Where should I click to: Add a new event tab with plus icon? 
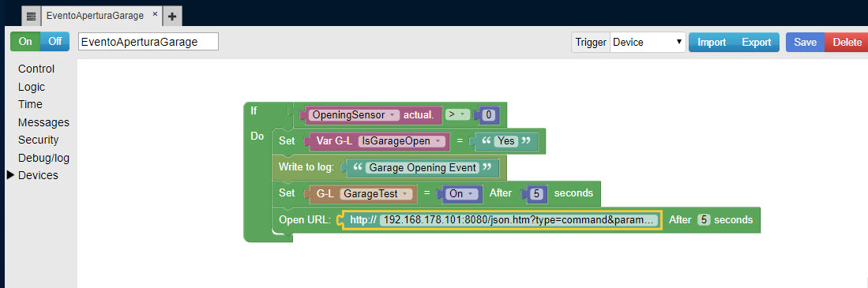172,17
